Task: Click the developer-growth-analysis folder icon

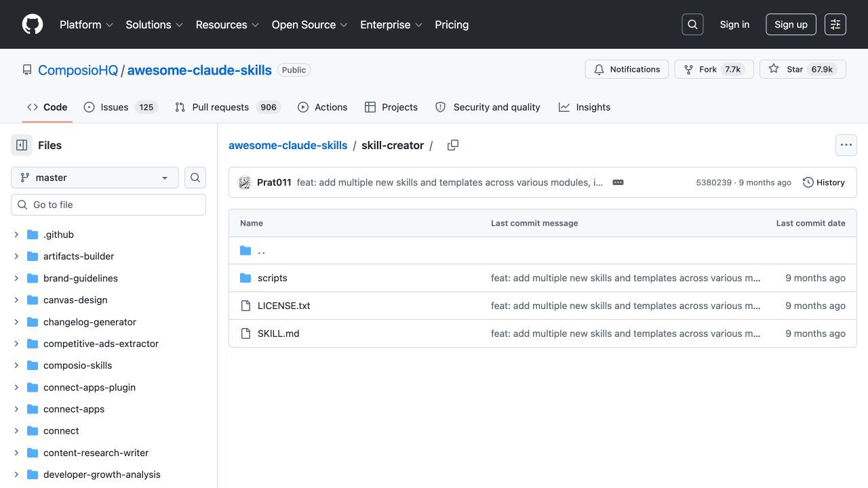Action: click(33, 474)
